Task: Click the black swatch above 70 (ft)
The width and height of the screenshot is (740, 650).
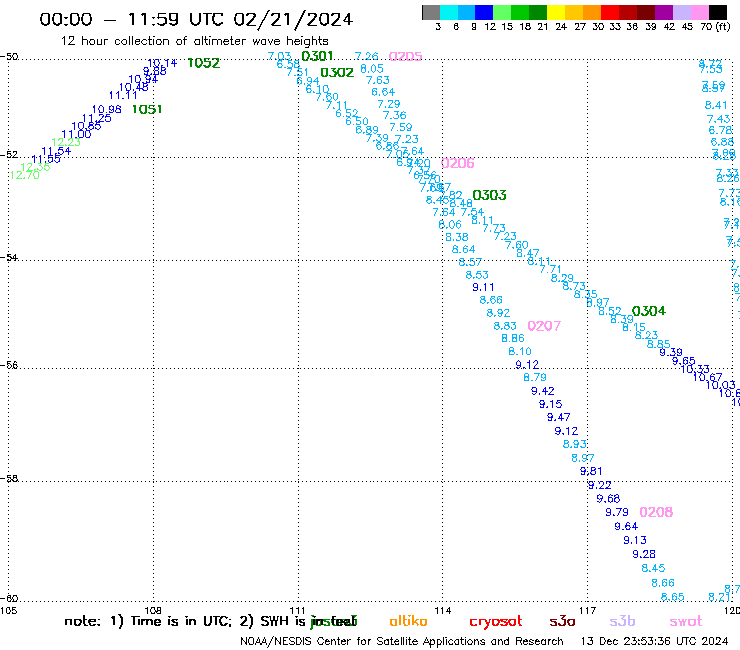Action: [718, 12]
